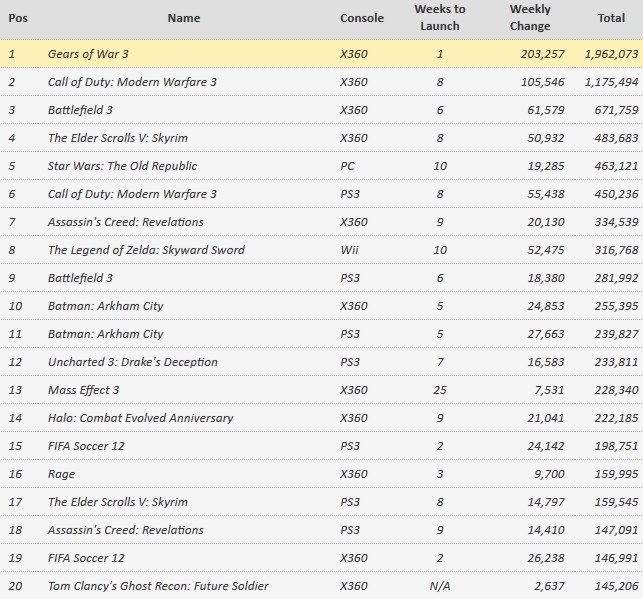Sort by Weeks to Launch header
The width and height of the screenshot is (643, 599).
(439, 17)
